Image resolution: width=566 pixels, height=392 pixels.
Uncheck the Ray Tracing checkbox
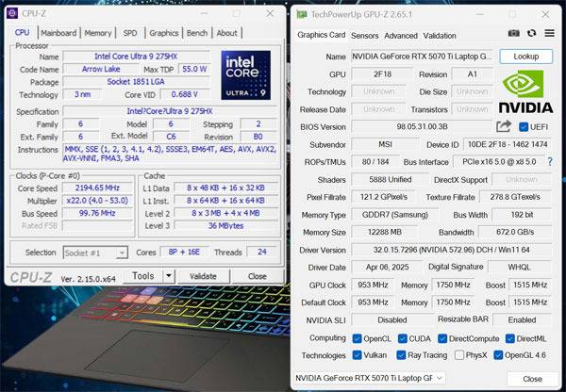pos(399,355)
